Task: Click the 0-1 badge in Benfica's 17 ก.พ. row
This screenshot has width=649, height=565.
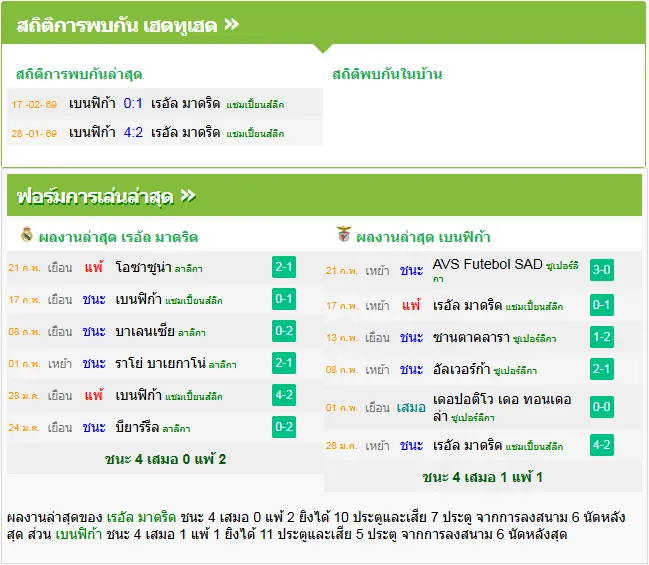Action: click(x=602, y=305)
